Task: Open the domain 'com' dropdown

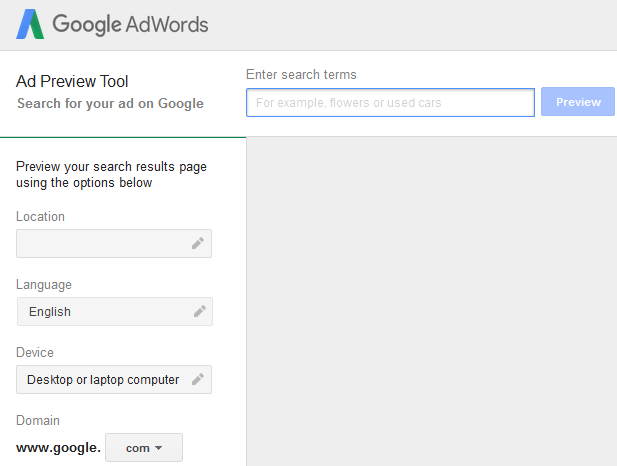Action: tap(144, 448)
